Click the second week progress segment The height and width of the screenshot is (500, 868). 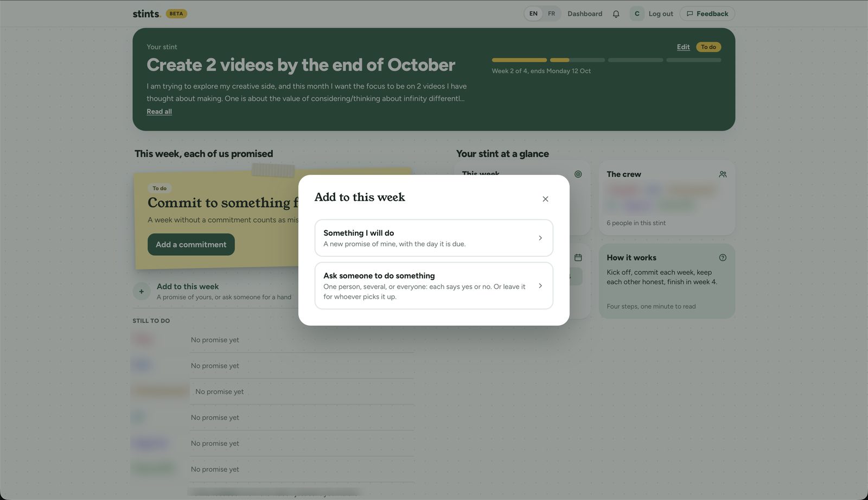pos(577,60)
